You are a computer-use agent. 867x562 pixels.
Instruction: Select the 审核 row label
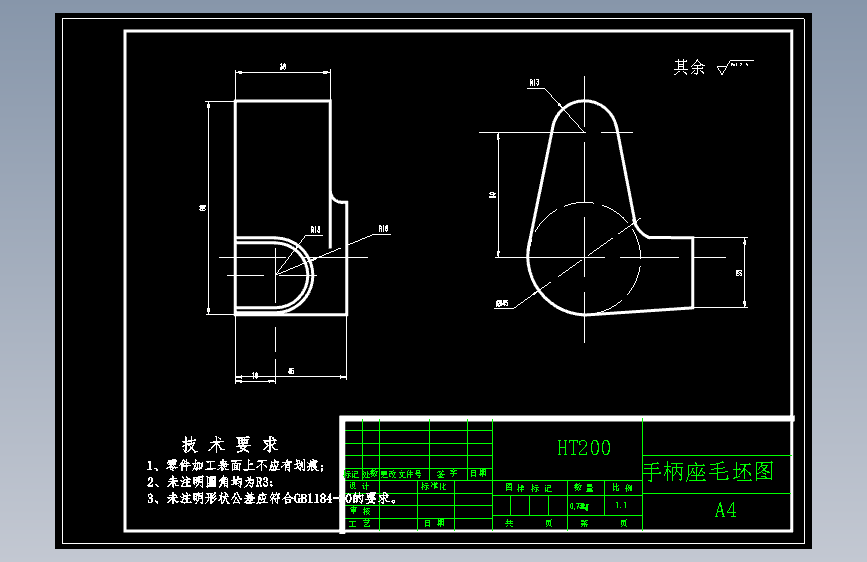tap(360, 511)
